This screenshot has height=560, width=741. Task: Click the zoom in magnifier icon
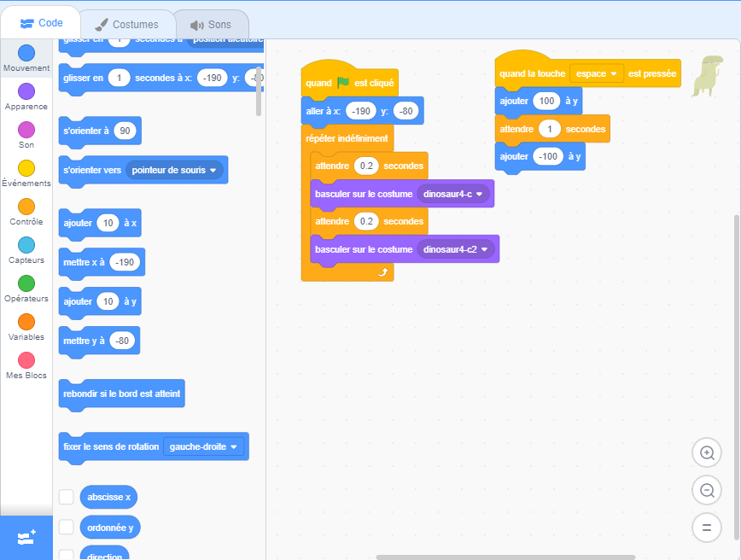click(x=706, y=453)
